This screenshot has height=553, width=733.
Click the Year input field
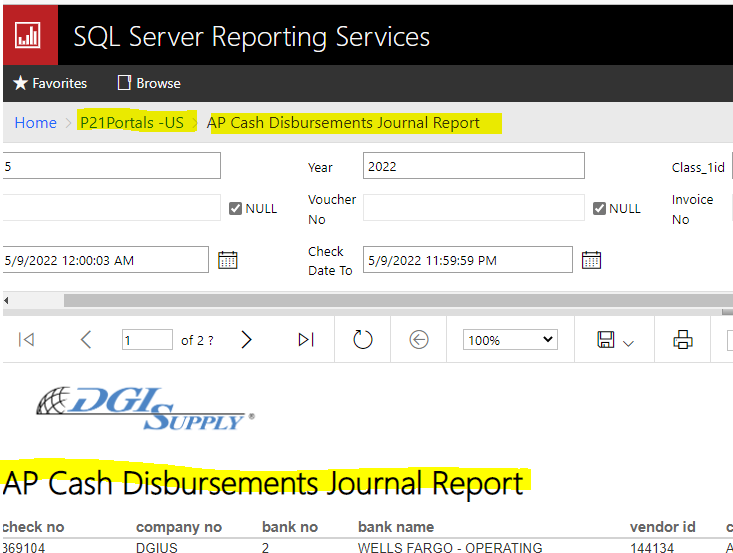[x=473, y=166]
